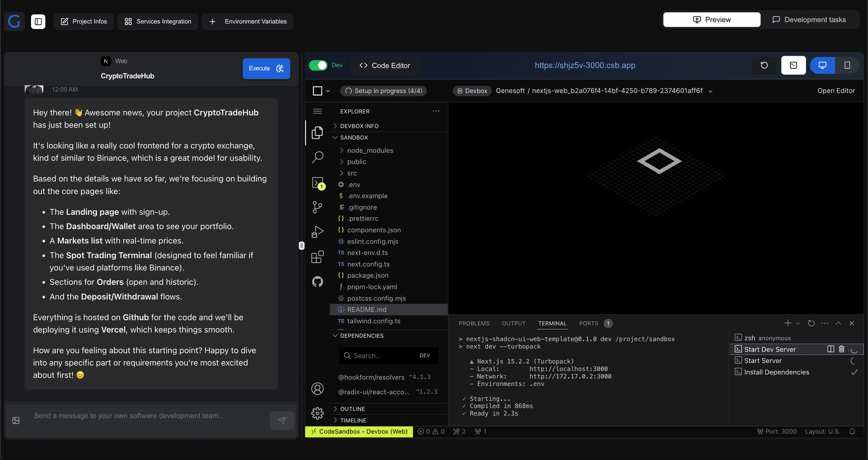
Task: Open the Search panel in the sidebar
Action: (318, 157)
